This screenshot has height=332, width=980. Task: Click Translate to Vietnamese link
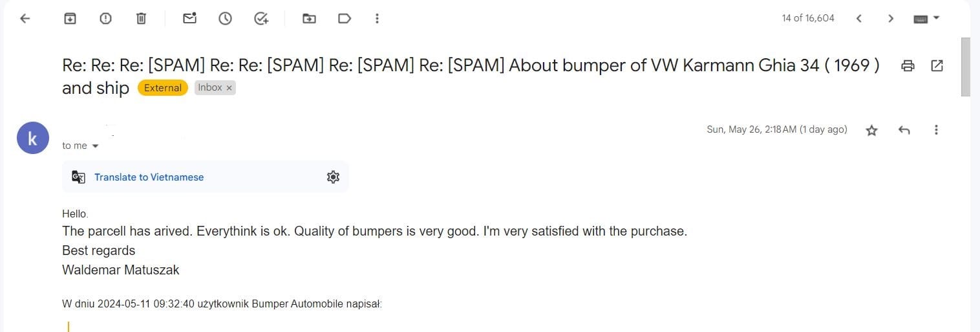149,177
